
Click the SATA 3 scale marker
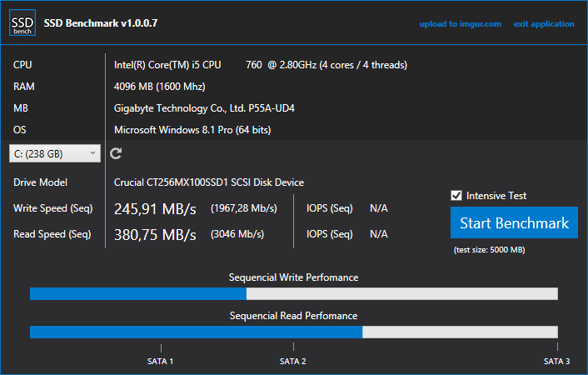556,362
